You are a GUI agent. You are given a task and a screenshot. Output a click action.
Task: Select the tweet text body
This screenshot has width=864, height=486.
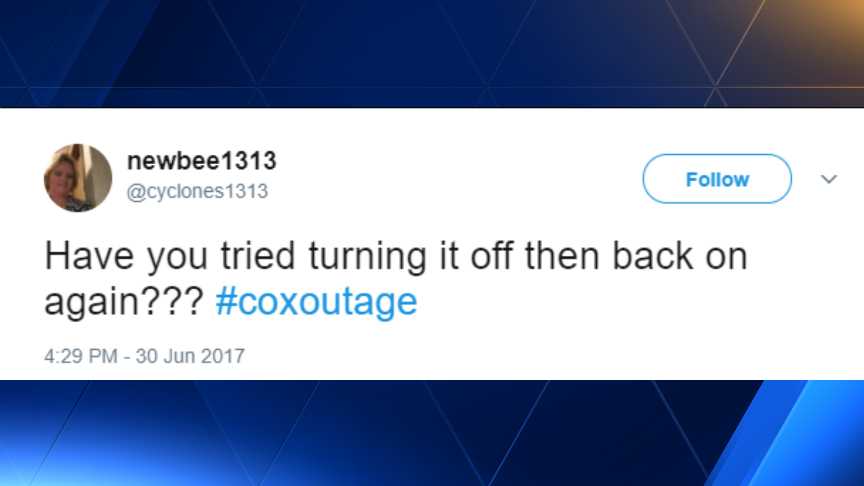tap(396, 279)
